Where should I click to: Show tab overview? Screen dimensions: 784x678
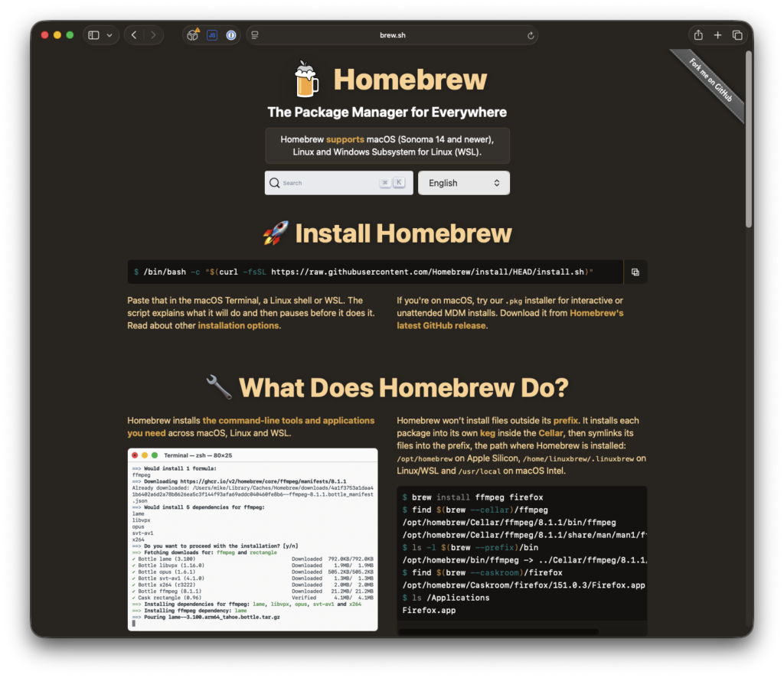[737, 35]
